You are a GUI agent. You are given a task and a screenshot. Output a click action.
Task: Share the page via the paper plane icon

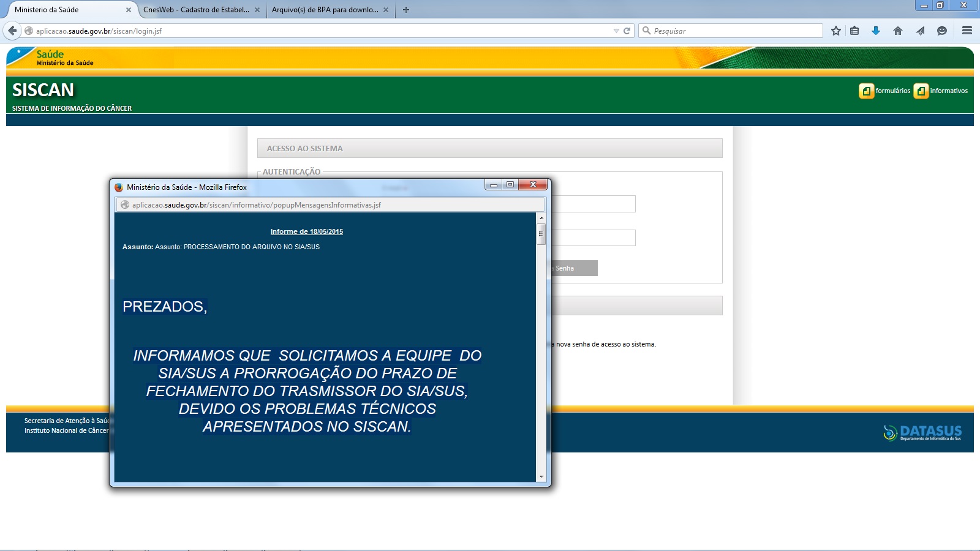click(919, 30)
